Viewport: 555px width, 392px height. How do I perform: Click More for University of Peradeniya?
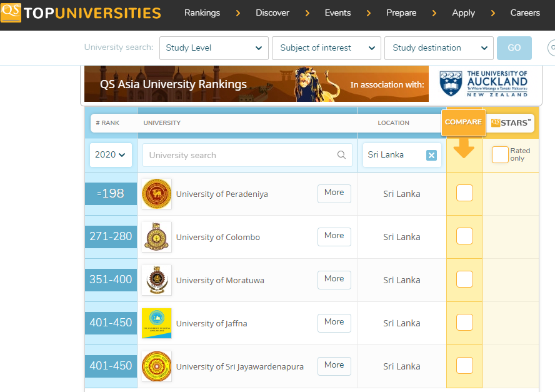coord(334,193)
